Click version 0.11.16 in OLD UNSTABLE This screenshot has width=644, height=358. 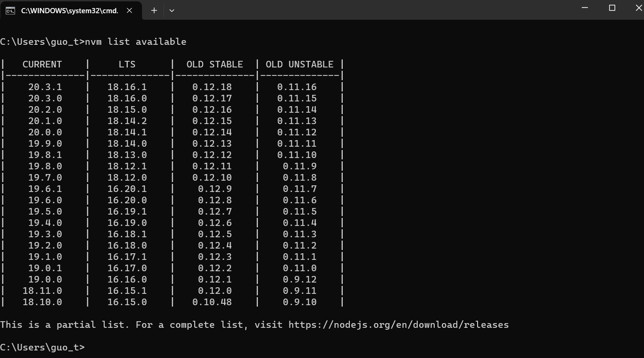pyautogui.click(x=297, y=87)
